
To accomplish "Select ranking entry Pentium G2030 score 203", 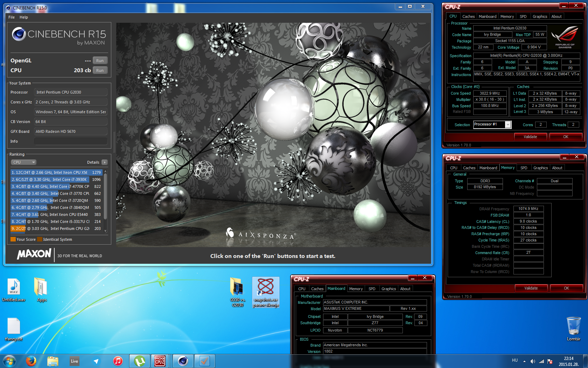I will coord(56,229).
